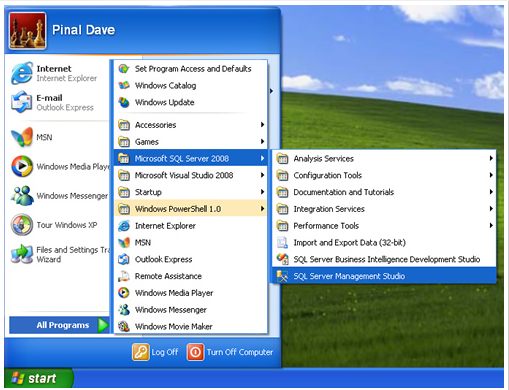Viewport: 509px width, 390px height.
Task: Expand the Performance Tools submenu arrow
Action: click(x=491, y=226)
